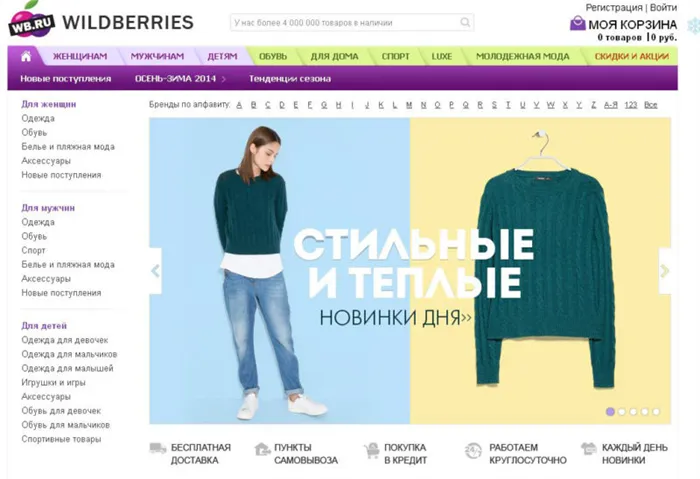
Task: Click the Регистрация link
Action: tap(614, 8)
